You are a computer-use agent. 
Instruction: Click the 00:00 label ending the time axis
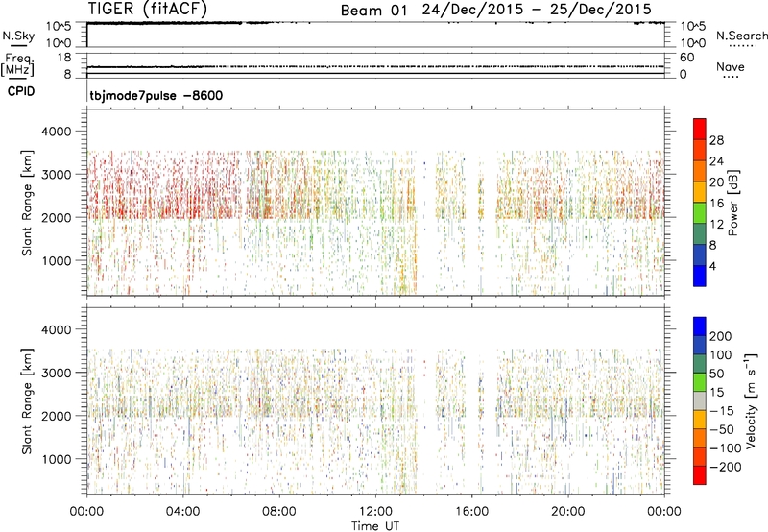664,512
